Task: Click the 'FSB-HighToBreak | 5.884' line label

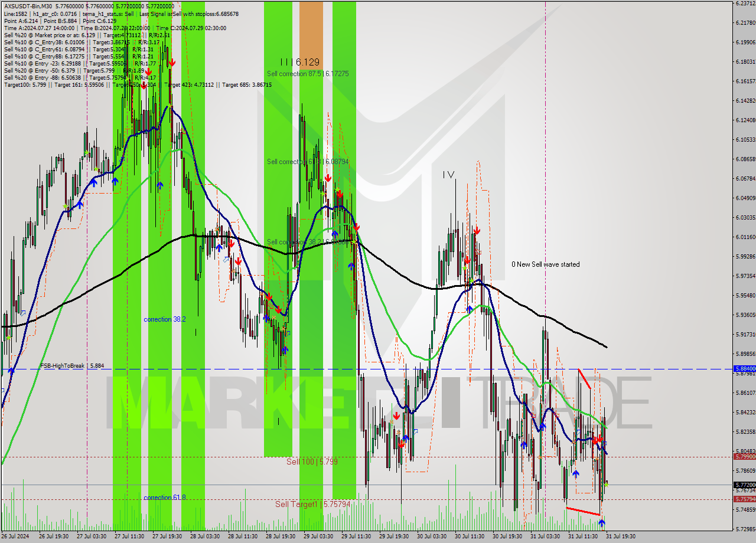Action: 72,366
